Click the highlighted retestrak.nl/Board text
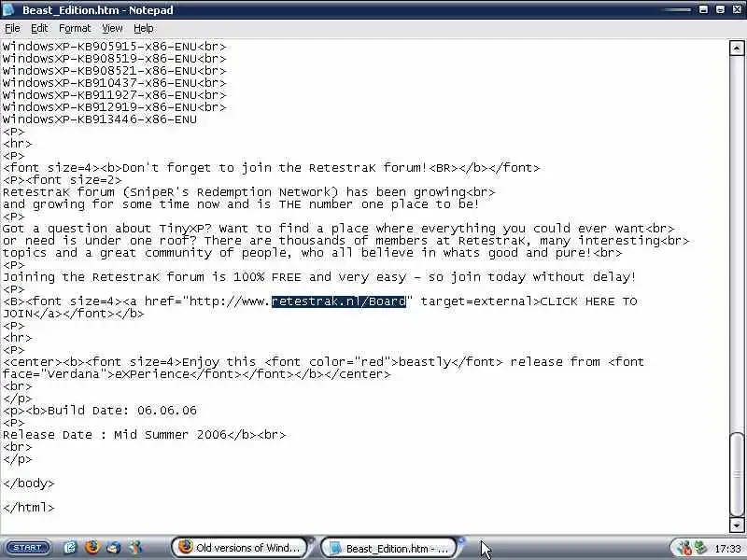This screenshot has width=747, height=560. 339,301
